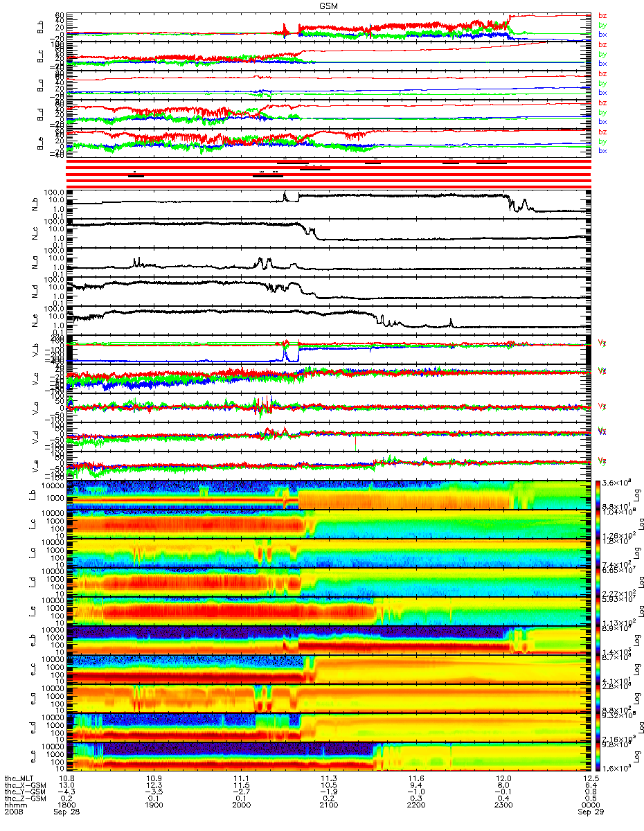The image size is (644, 831).
Task: Click the 2200 time tick label
Action: coord(416,806)
